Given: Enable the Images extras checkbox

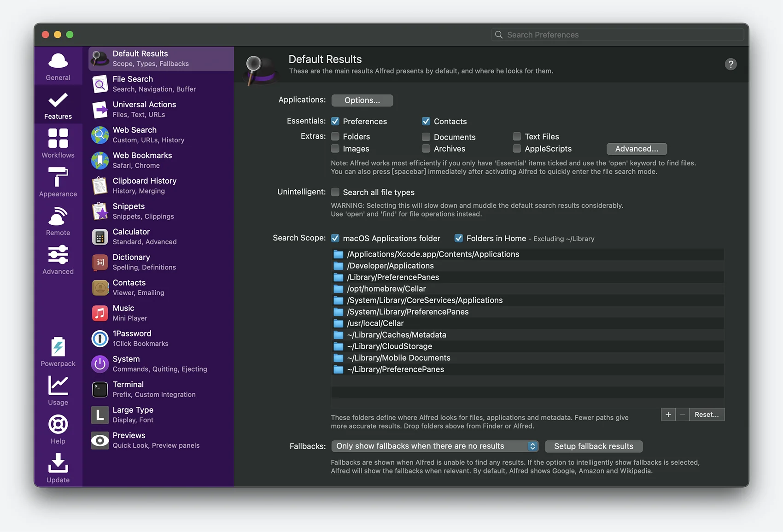Looking at the screenshot, I should coord(335,148).
